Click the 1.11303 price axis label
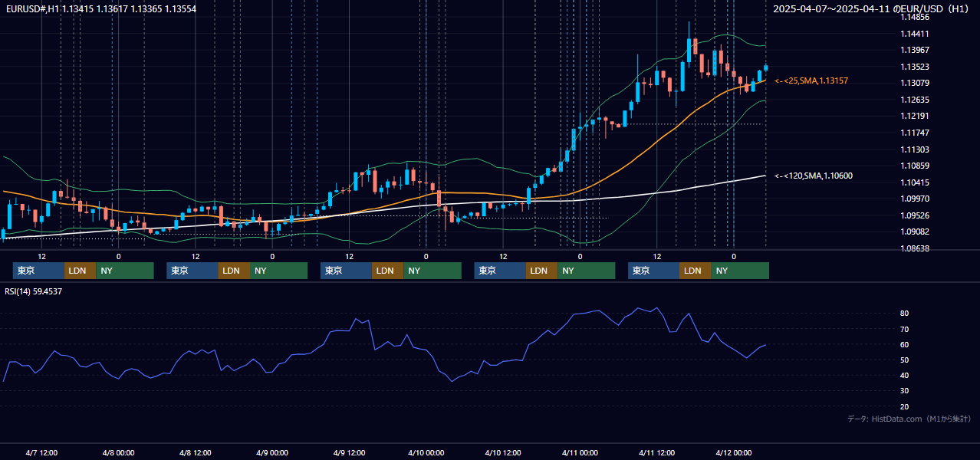The width and height of the screenshot is (980, 460). (x=915, y=149)
